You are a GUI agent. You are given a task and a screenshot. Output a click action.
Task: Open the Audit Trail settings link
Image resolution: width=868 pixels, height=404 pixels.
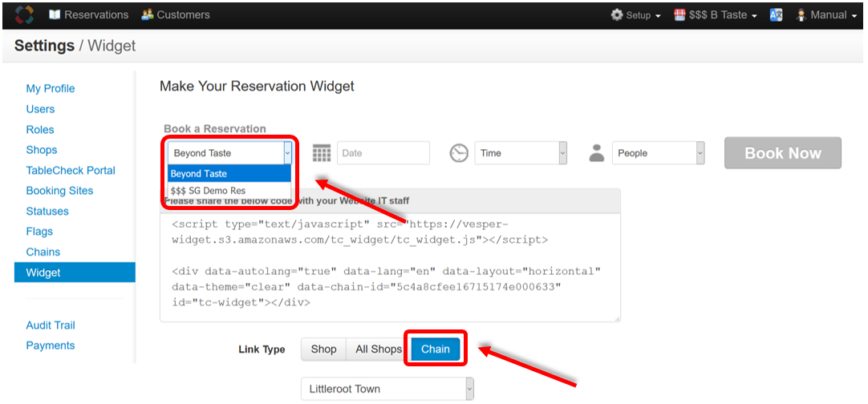(51, 325)
